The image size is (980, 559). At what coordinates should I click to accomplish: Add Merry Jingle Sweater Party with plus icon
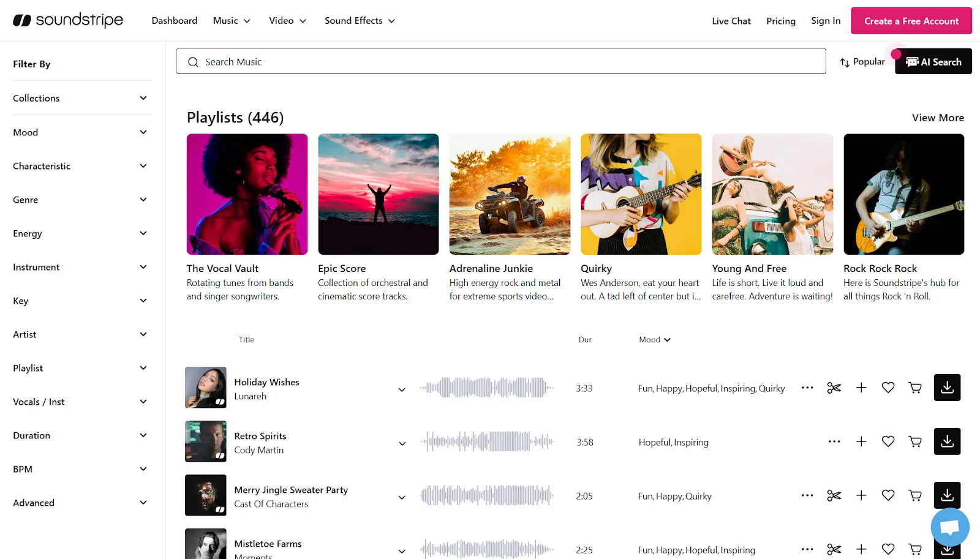point(861,495)
